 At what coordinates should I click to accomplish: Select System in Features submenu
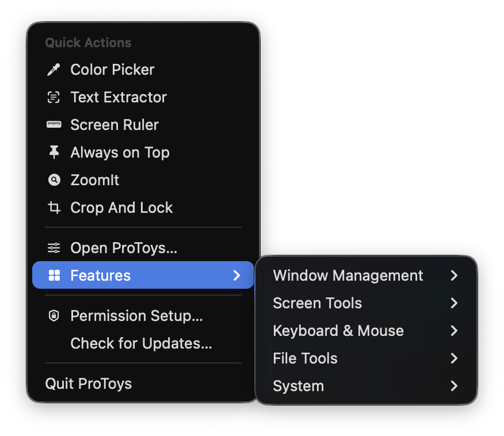pyautogui.click(x=366, y=386)
